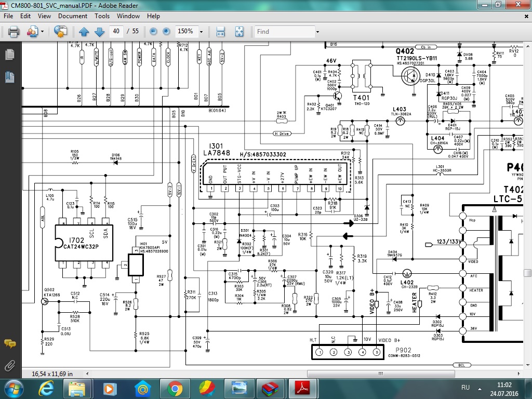Zoom in with the plus button
Image resolution: width=532 pixels, height=399 pixels.
pos(166,32)
